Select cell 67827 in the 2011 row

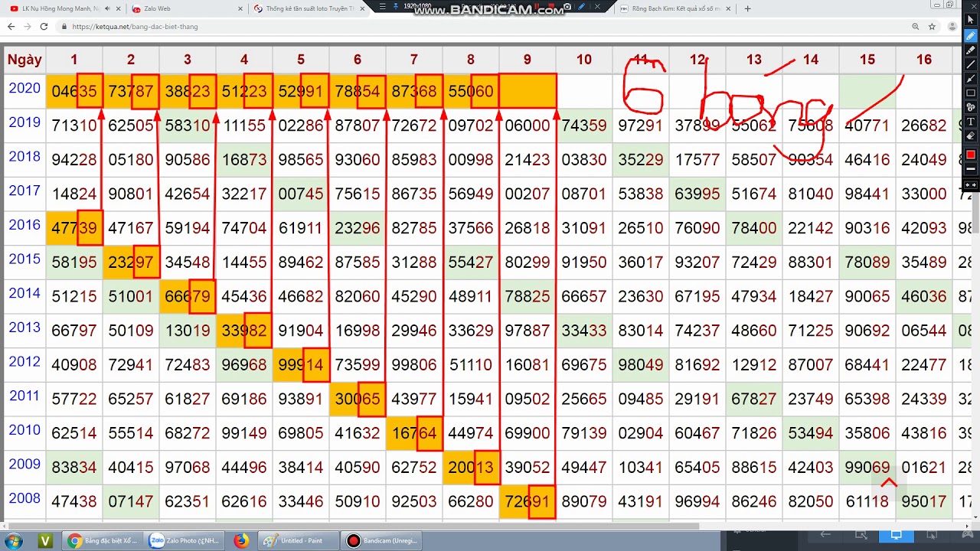pos(754,399)
